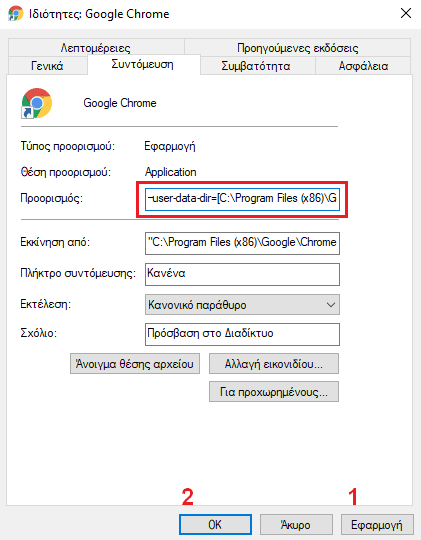
Task: Confirm with the OK button
Action: 215,525
